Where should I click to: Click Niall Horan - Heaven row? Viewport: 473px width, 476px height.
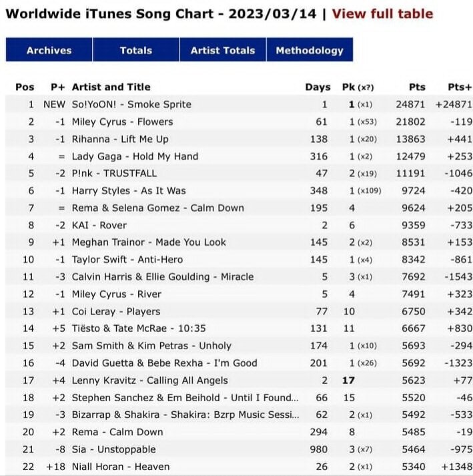[239, 466]
